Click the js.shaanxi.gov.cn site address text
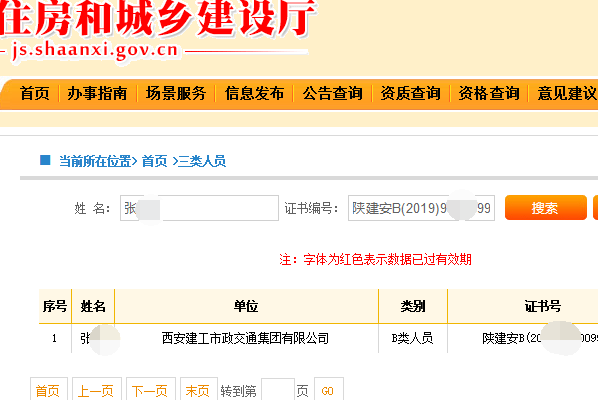Image resolution: width=598 pixels, height=400 pixels. pyautogui.click(x=95, y=50)
